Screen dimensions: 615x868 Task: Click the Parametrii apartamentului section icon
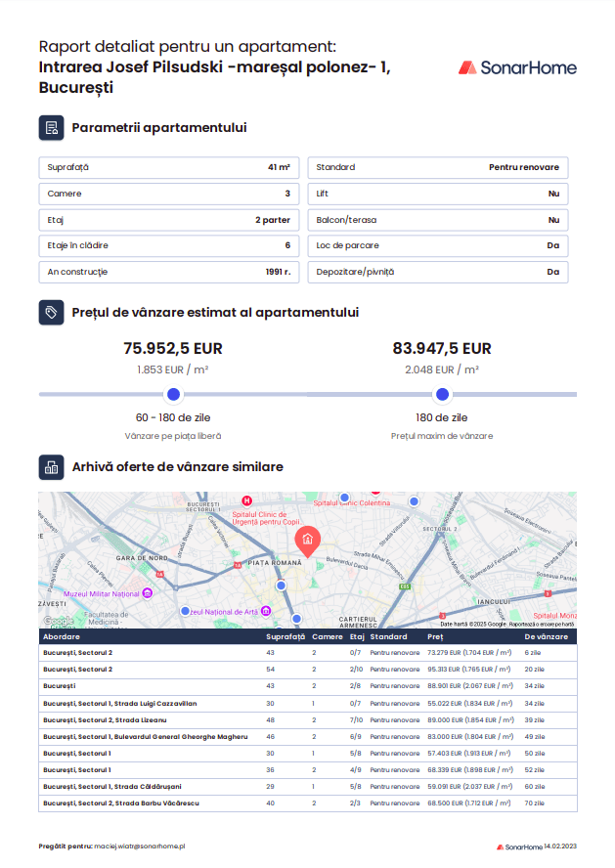[x=51, y=128]
